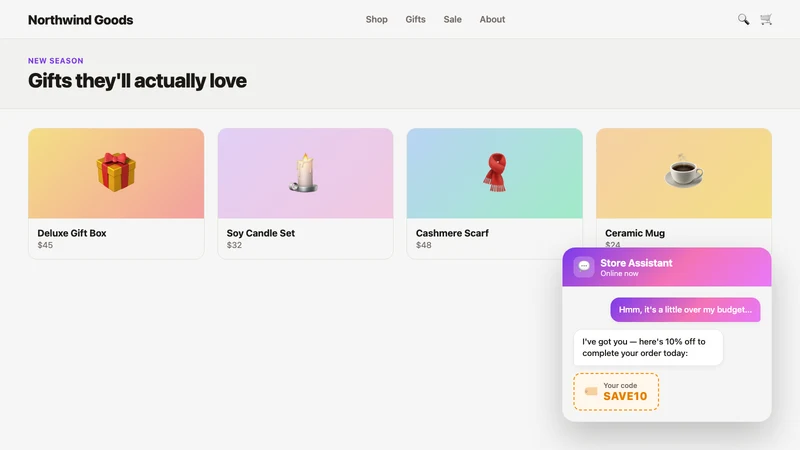Open the search magnifier icon
The image size is (800, 450).
tap(743, 19)
